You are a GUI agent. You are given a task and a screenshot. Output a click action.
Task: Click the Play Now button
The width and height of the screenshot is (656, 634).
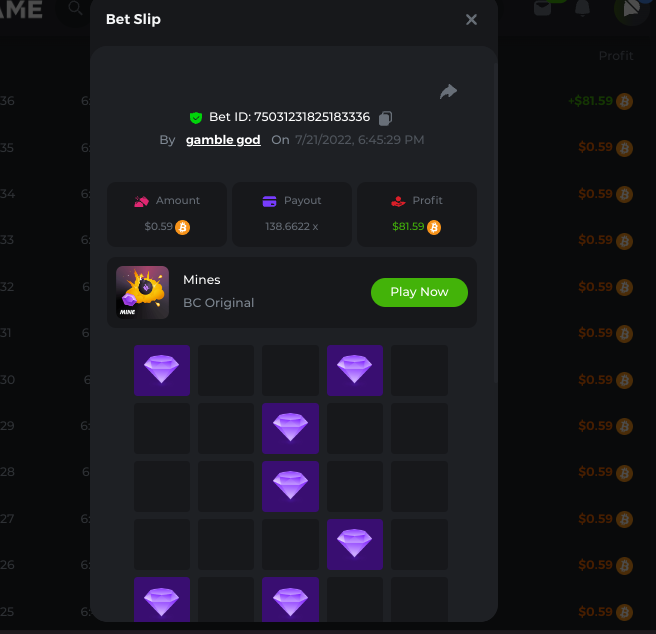pos(419,292)
